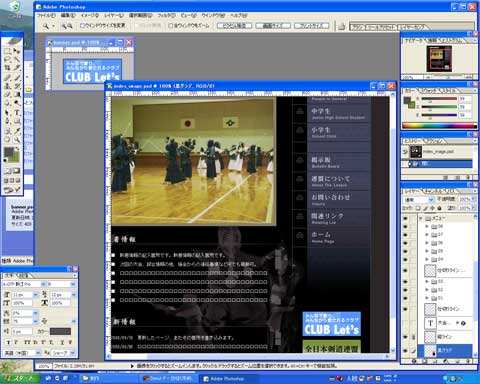Open Windows スタート button
The width and height of the screenshot is (480, 384).
tap(21, 378)
